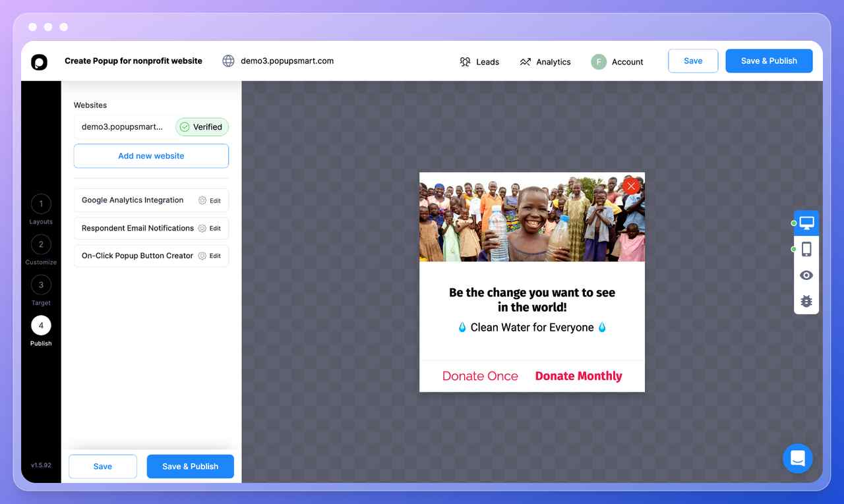This screenshot has width=844, height=504.
Task: Click Add new website button
Action: click(151, 156)
